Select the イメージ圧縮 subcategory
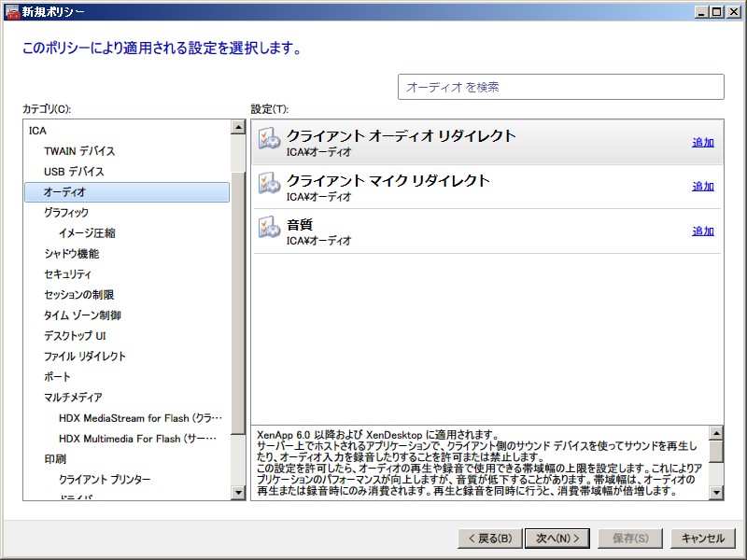Screen dimensions: 747x560 pos(87,233)
